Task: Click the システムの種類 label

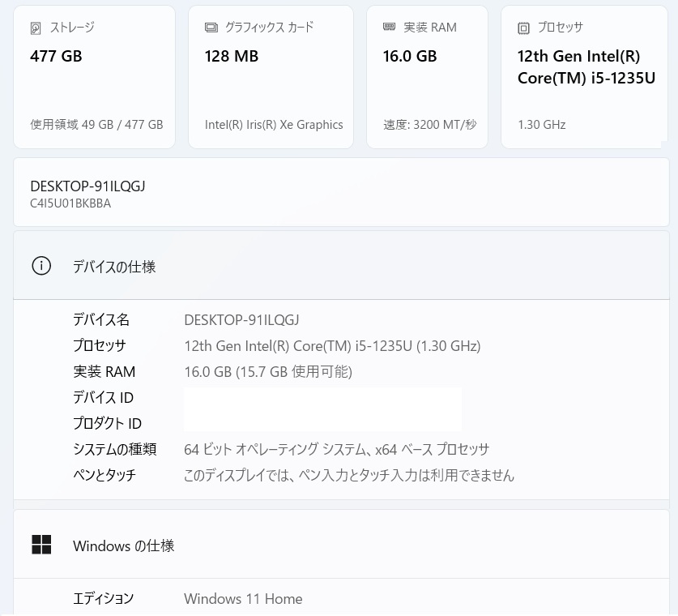Action: click(x=114, y=450)
